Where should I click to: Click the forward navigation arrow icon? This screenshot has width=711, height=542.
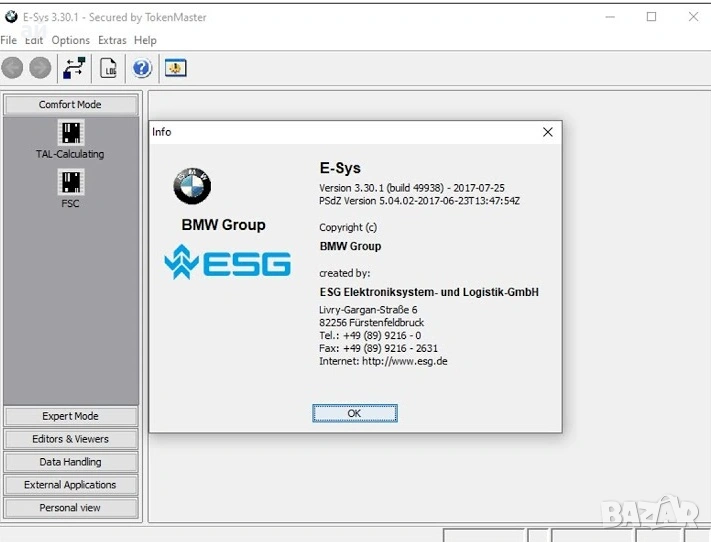(40, 68)
